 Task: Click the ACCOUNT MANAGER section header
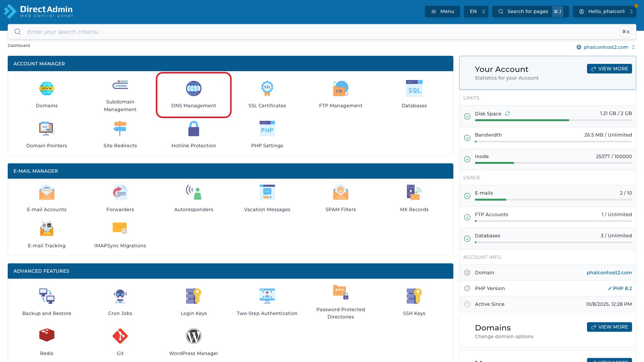click(230, 64)
